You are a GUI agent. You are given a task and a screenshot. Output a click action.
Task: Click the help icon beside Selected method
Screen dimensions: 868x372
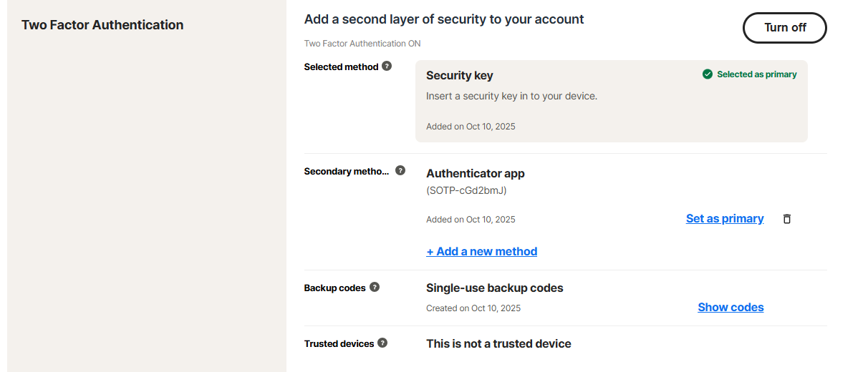point(387,67)
